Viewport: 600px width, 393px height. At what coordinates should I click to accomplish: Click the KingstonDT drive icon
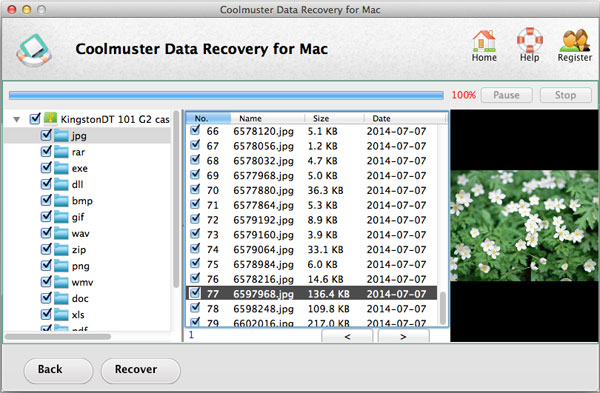[x=50, y=119]
